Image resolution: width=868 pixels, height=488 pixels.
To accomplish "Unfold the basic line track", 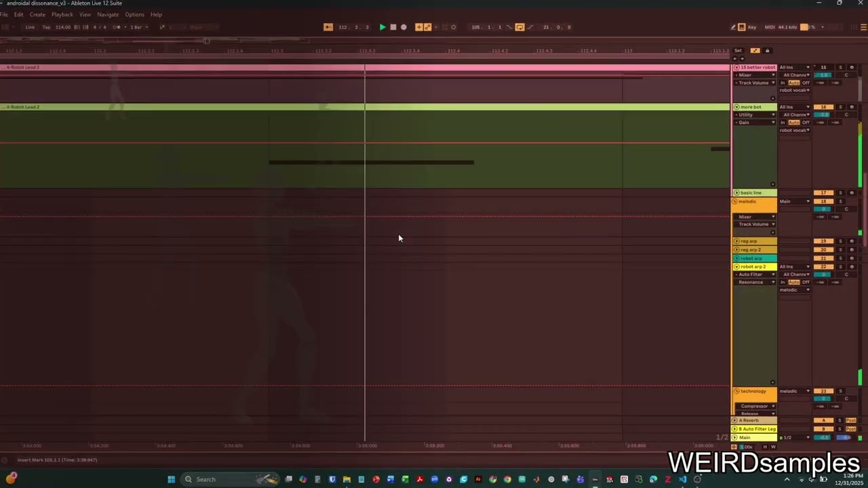I will [x=736, y=192].
